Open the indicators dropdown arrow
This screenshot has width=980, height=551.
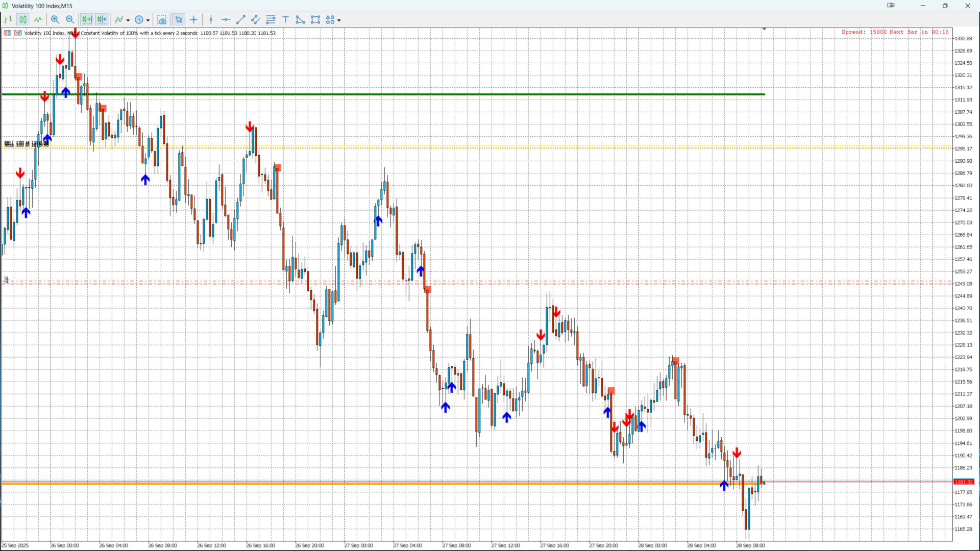(x=128, y=20)
